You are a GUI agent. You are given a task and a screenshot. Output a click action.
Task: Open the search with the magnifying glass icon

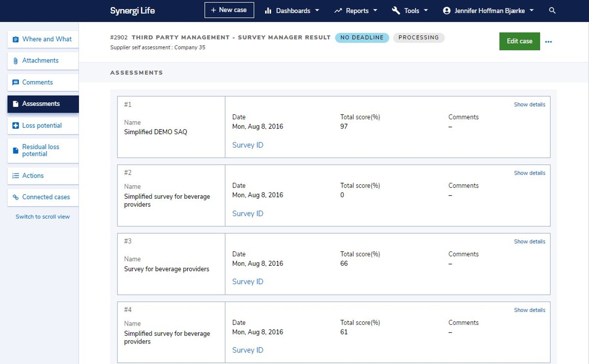pos(552,11)
